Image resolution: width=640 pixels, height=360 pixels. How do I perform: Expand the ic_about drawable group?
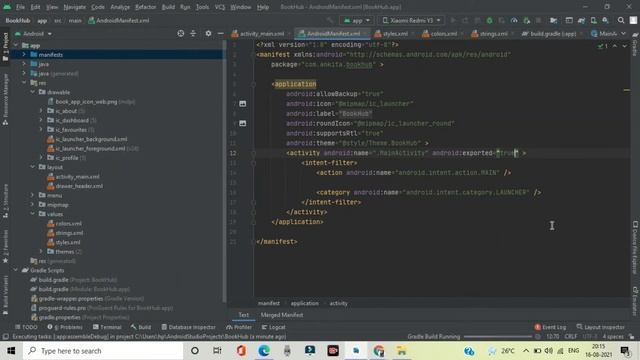(41, 111)
